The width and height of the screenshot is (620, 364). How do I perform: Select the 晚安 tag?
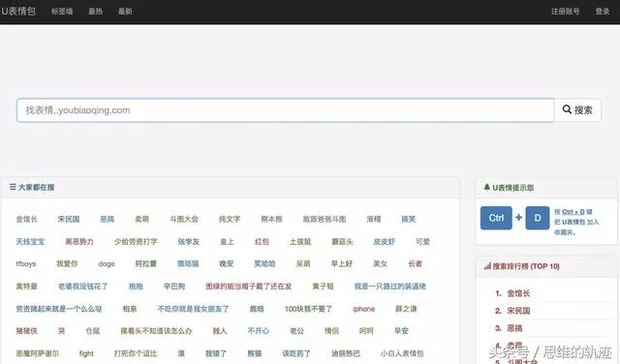click(226, 263)
